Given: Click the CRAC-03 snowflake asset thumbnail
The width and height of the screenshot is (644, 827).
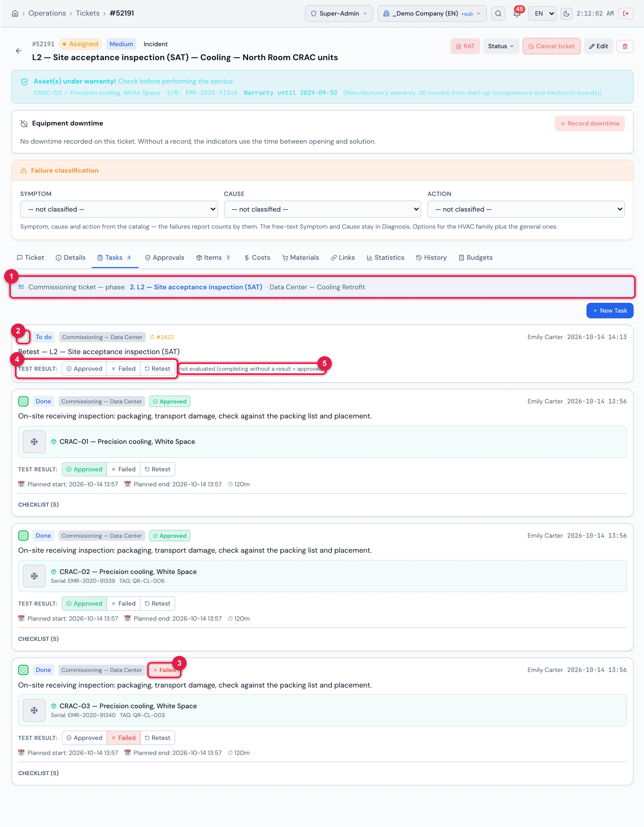Looking at the screenshot, I should coord(34,710).
